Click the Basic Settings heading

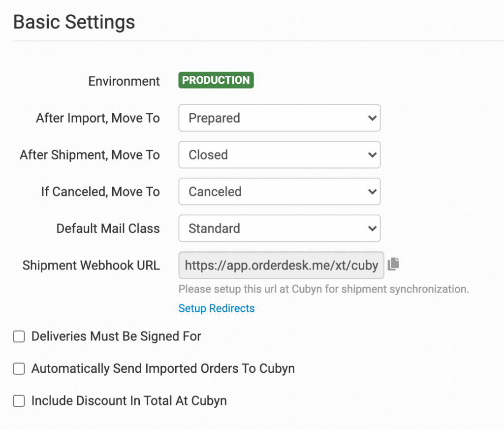pos(74,22)
